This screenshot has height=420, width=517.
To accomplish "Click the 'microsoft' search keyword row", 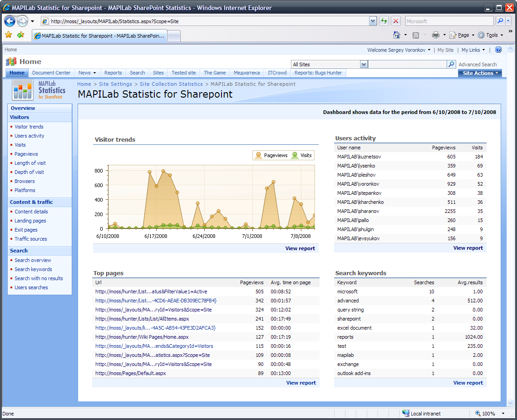I will [x=410, y=292].
